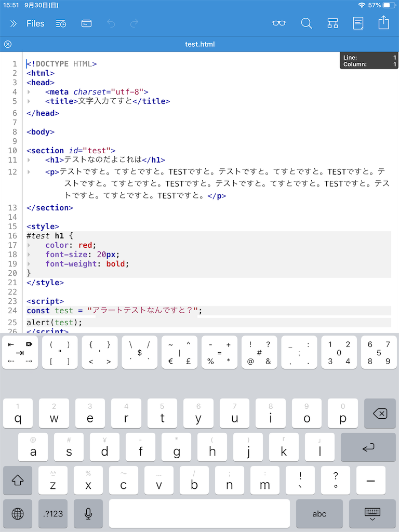Tap the long dash key
Screen dimensions: 399x532
[x=371, y=480]
